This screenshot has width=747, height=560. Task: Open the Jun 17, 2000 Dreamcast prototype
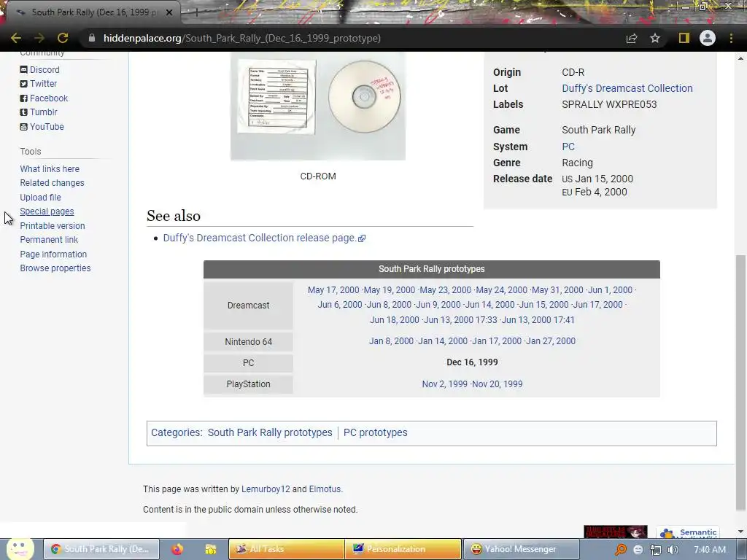pos(598,305)
